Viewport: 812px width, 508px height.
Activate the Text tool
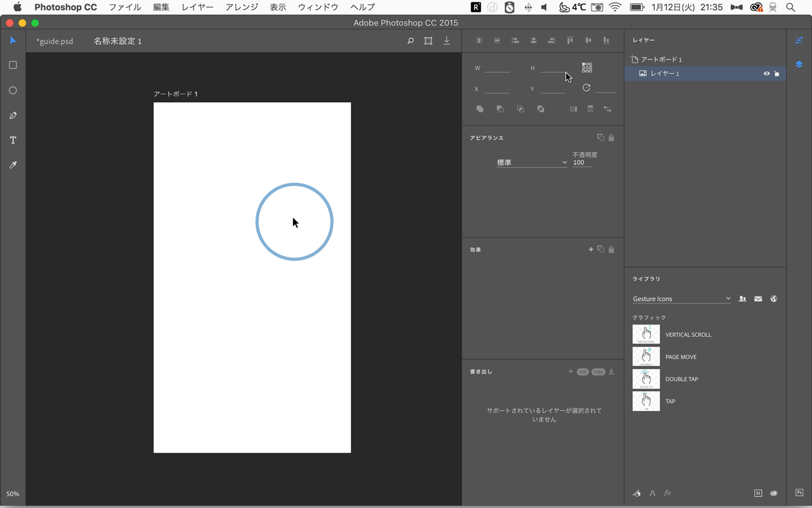point(13,140)
